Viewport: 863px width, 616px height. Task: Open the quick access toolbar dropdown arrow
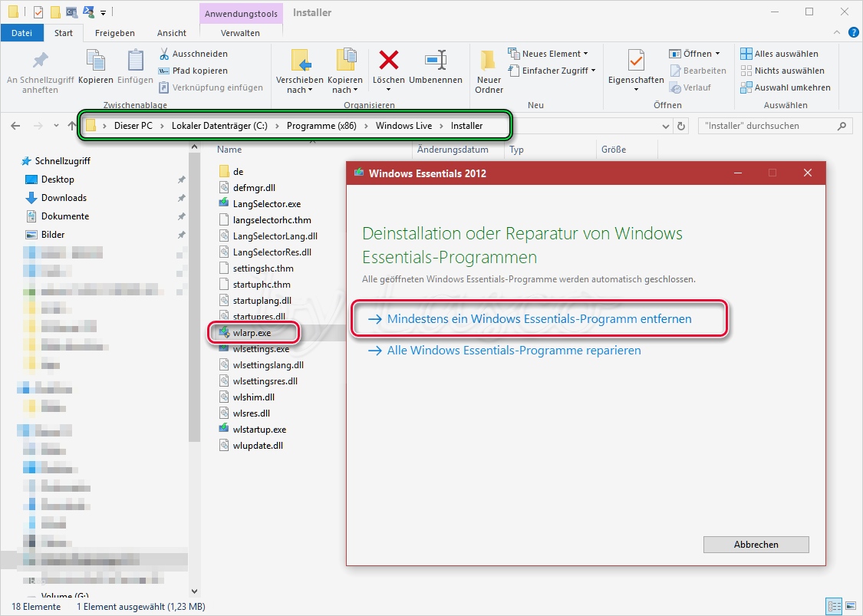click(103, 12)
